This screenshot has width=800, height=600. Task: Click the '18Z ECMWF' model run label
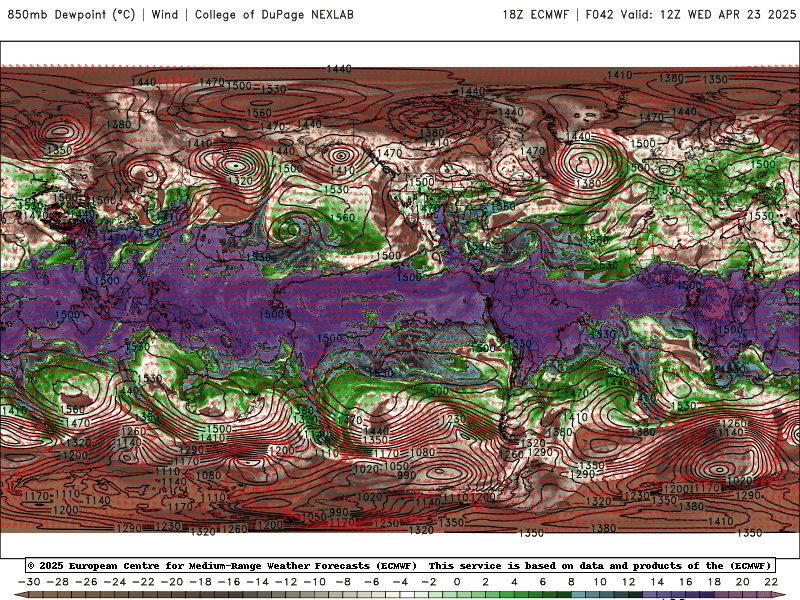[536, 15]
